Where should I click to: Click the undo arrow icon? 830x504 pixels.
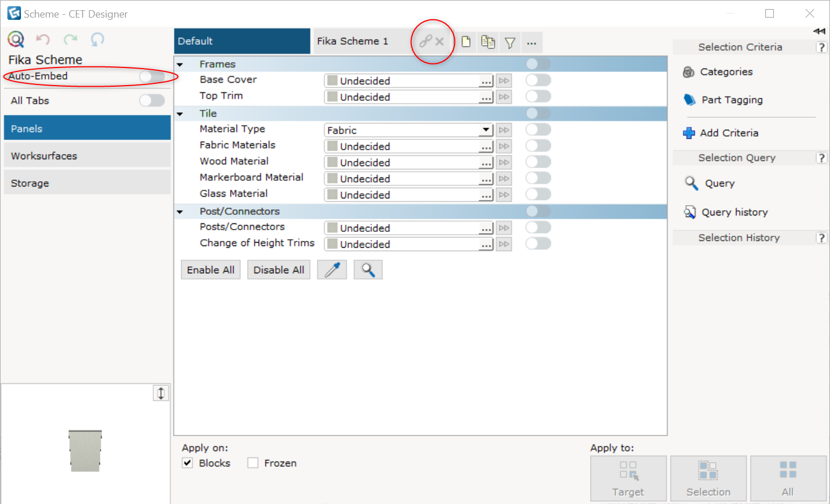[43, 39]
